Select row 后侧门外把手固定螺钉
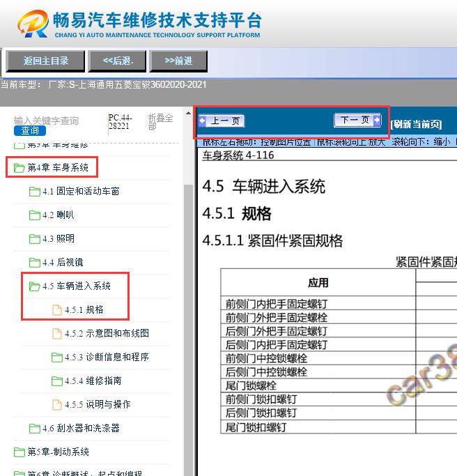457x476 pixels. pyautogui.click(x=318, y=331)
